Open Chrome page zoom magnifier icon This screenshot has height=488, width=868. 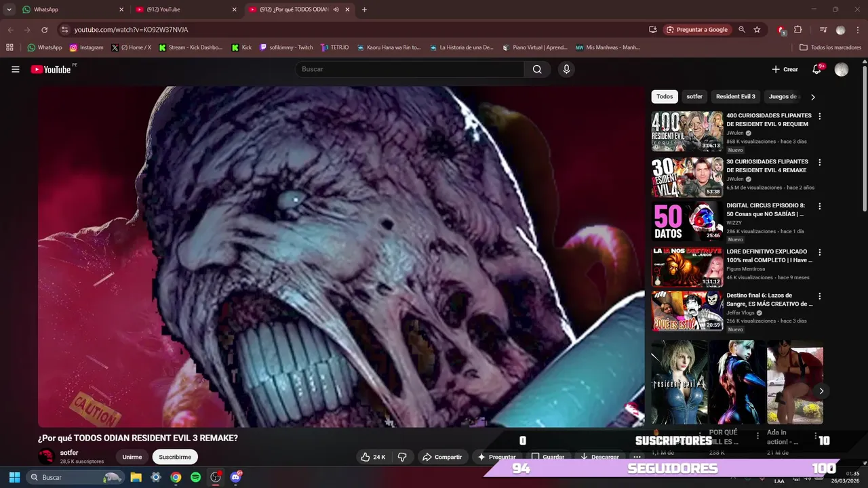tap(742, 30)
